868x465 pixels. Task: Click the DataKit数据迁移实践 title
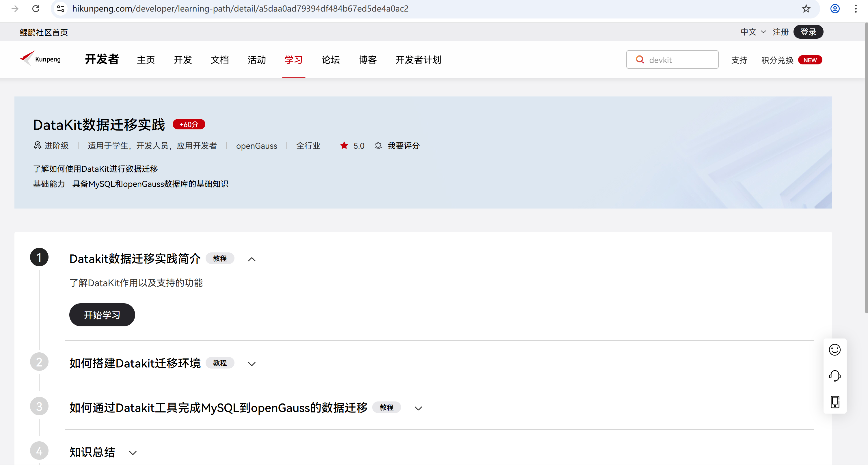tap(99, 125)
